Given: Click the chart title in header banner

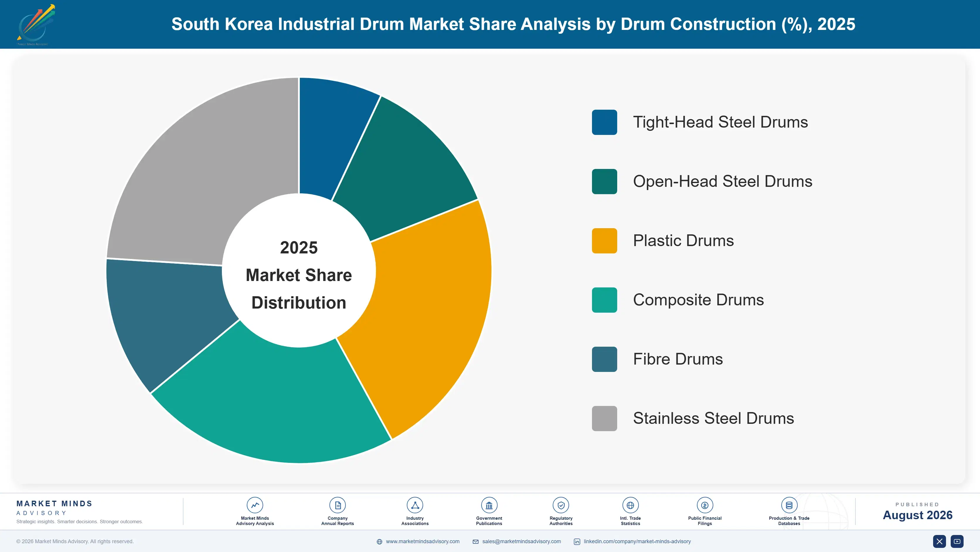Looking at the screenshot, I should [x=513, y=24].
